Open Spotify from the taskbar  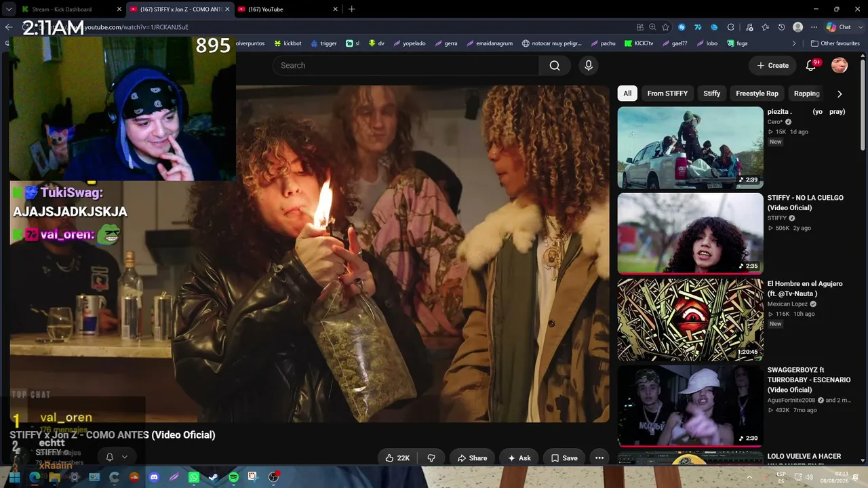tap(233, 477)
